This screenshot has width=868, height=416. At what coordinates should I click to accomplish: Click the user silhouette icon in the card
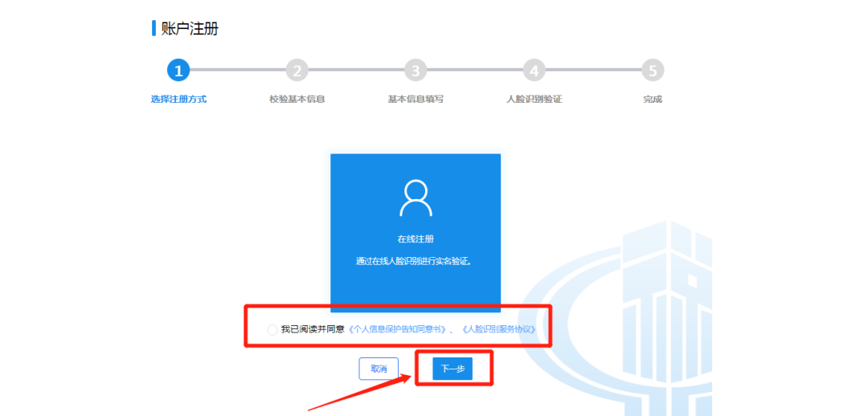click(x=416, y=198)
